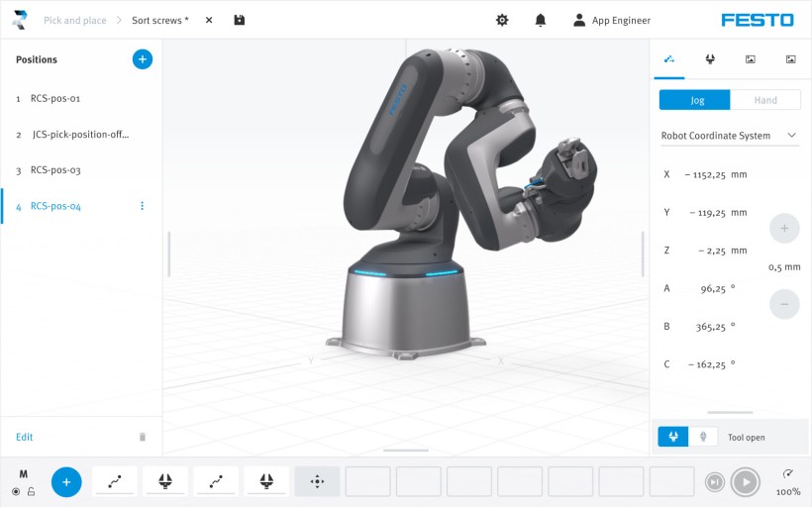Viewport: 812px width, 507px height.
Task: Open the notifications bell
Action: pos(540,20)
